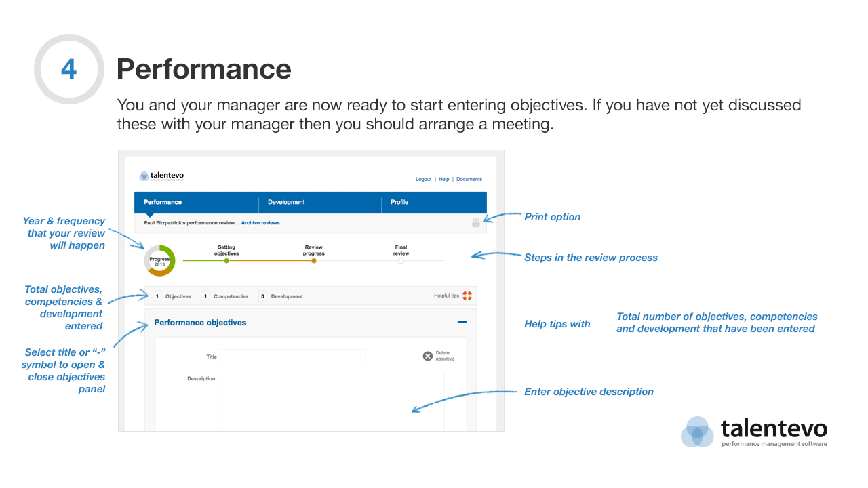Click into the objective Title field
This screenshot has height=488, width=868.
292,357
